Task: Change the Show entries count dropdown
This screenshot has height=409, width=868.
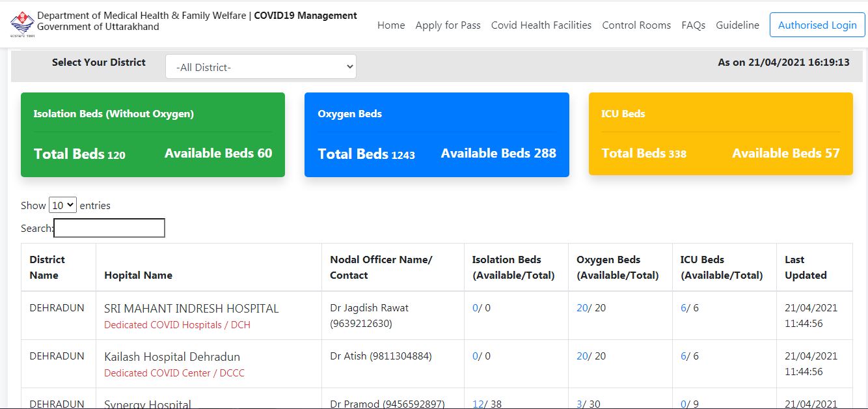Action: pos(63,205)
